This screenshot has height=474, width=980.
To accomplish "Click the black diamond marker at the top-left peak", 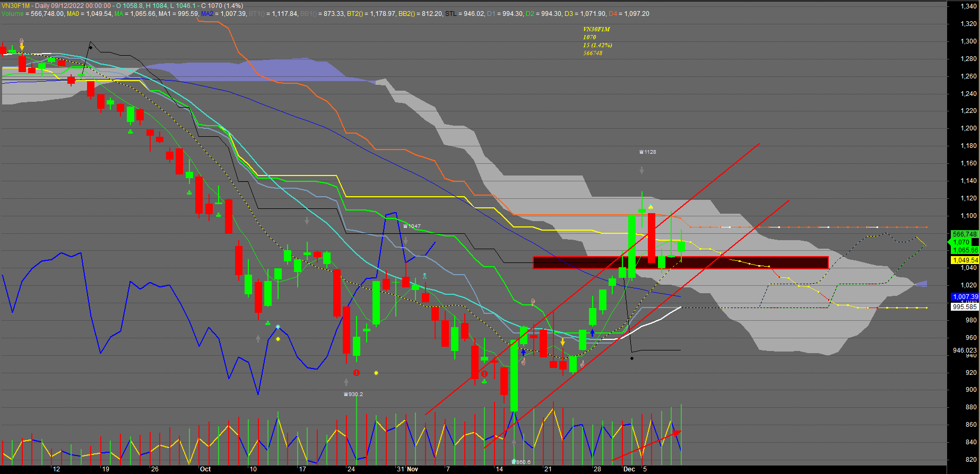I will 90,48.
